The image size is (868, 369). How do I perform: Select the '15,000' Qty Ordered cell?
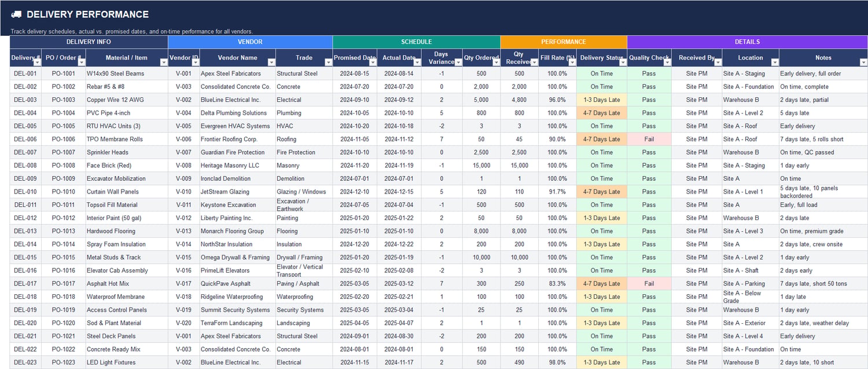point(481,166)
